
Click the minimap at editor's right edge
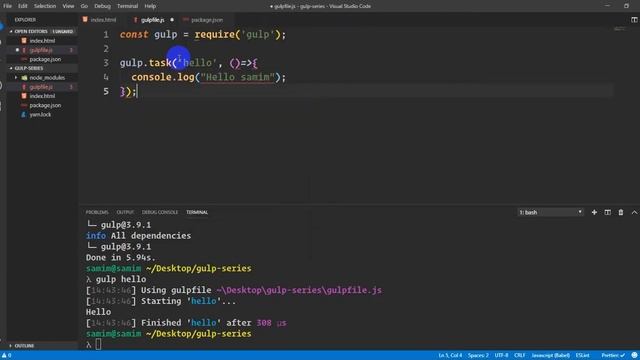coord(620,29)
